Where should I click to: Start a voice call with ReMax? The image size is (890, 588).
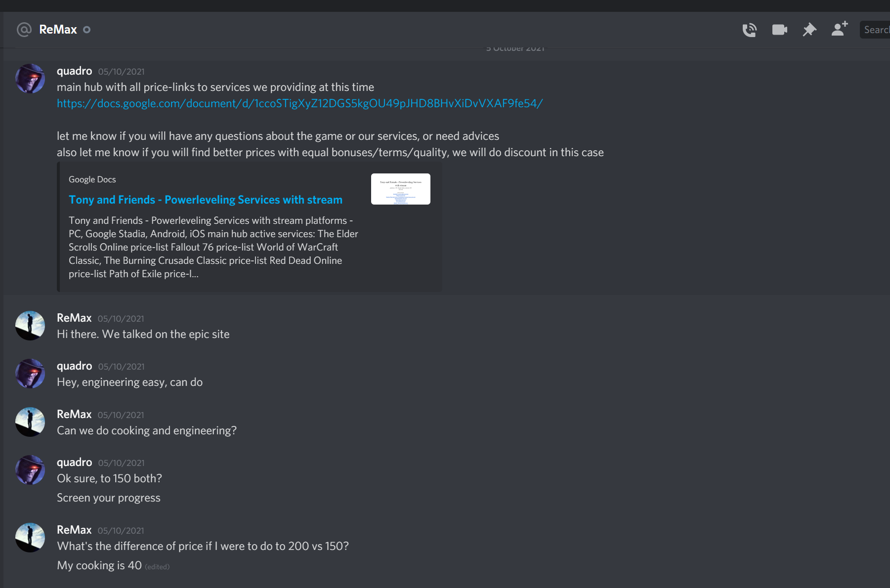(749, 30)
